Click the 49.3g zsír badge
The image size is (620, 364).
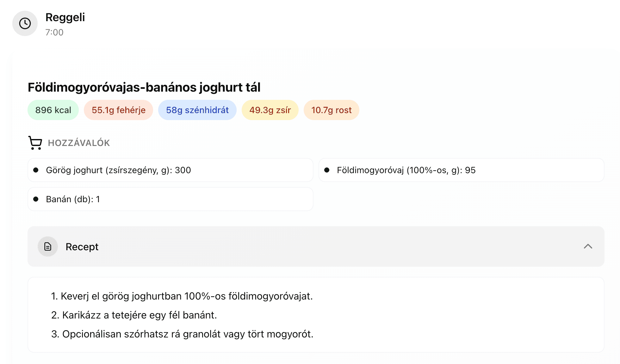point(270,110)
